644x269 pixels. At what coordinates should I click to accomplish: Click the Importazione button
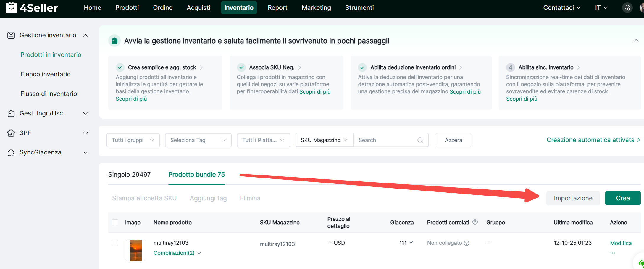573,198
